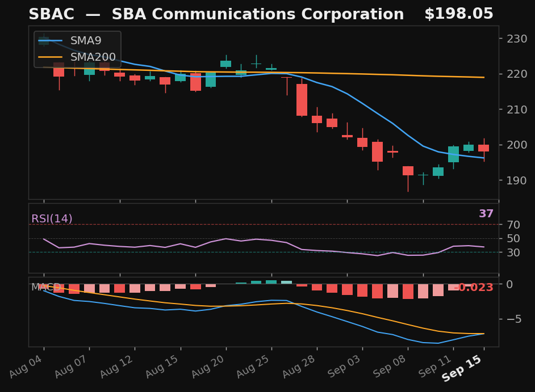Click the orange SMA200 legend line sample

(50, 57)
